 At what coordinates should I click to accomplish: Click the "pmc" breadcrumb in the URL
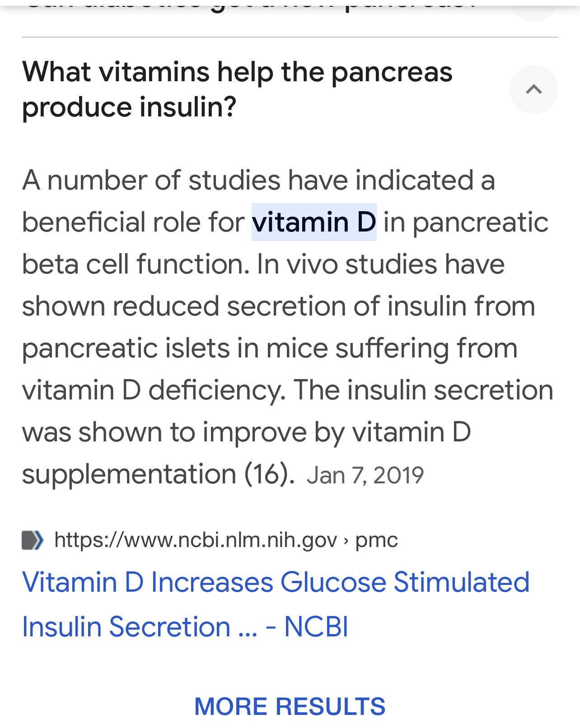pyautogui.click(x=376, y=540)
